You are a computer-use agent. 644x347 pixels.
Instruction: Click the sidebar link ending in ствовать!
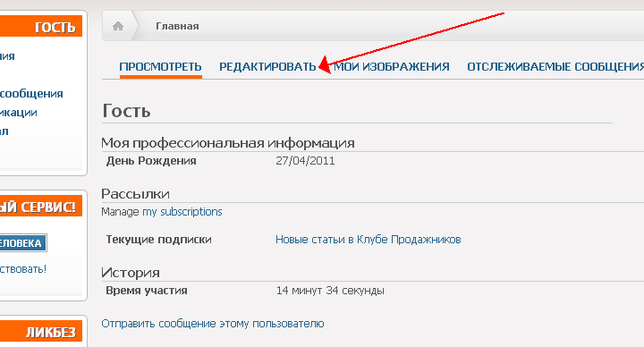[x=23, y=269]
